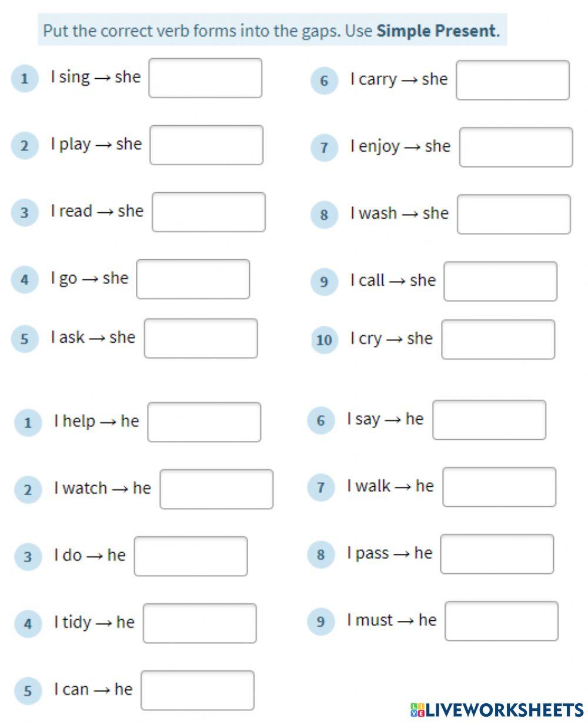Select the gap next to 'I read → she'

pyautogui.click(x=209, y=212)
